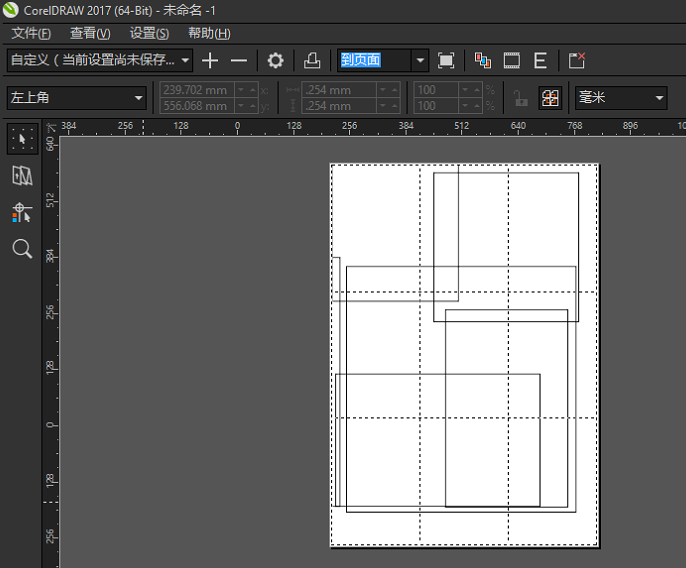Close print preview icon with red X

point(577,60)
